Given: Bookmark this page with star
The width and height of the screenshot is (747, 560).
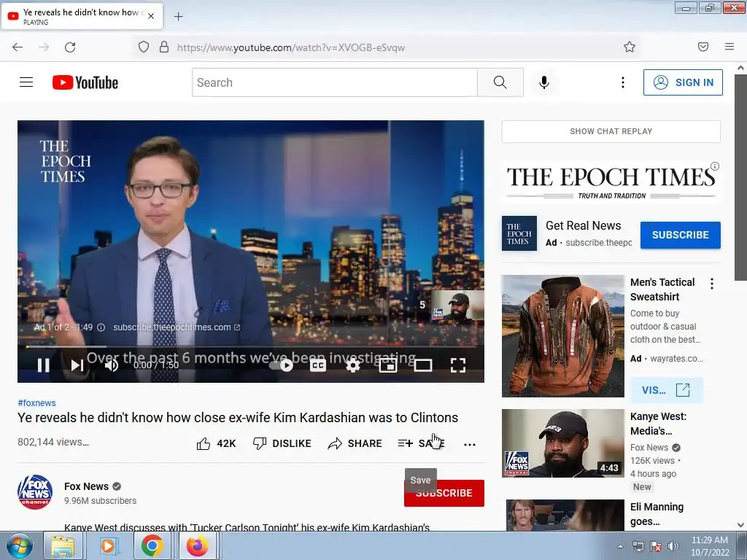Looking at the screenshot, I should pyautogui.click(x=630, y=47).
